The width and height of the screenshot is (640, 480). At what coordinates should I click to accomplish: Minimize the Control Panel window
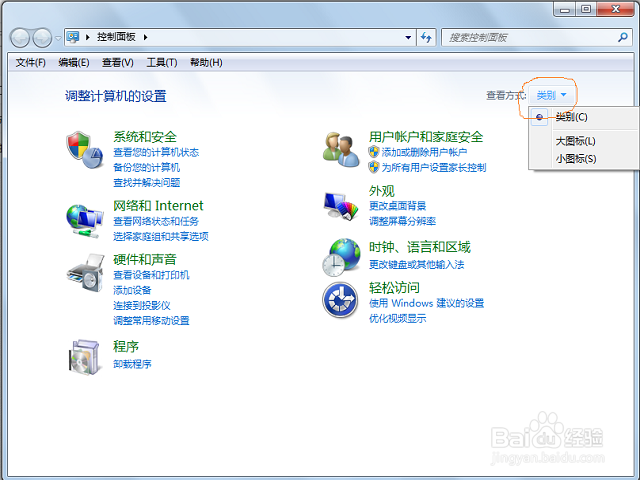click(565, 9)
